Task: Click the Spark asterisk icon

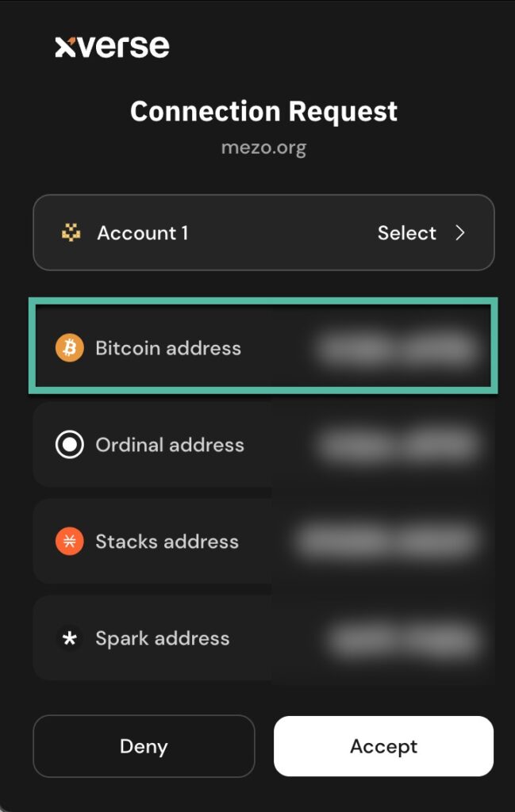Action: (70, 638)
